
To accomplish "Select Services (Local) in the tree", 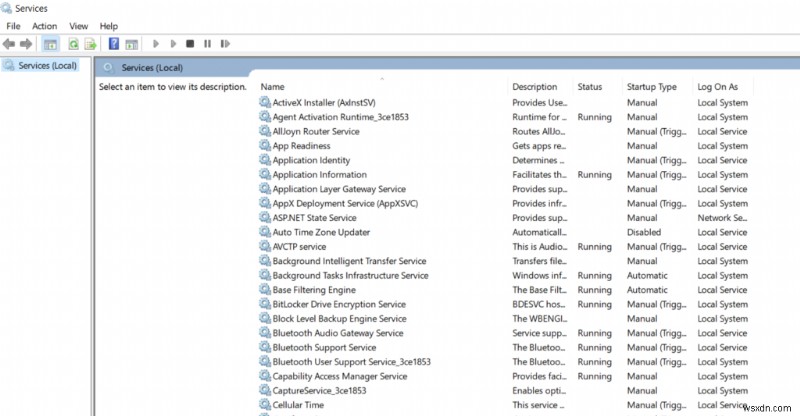I will (x=47, y=65).
